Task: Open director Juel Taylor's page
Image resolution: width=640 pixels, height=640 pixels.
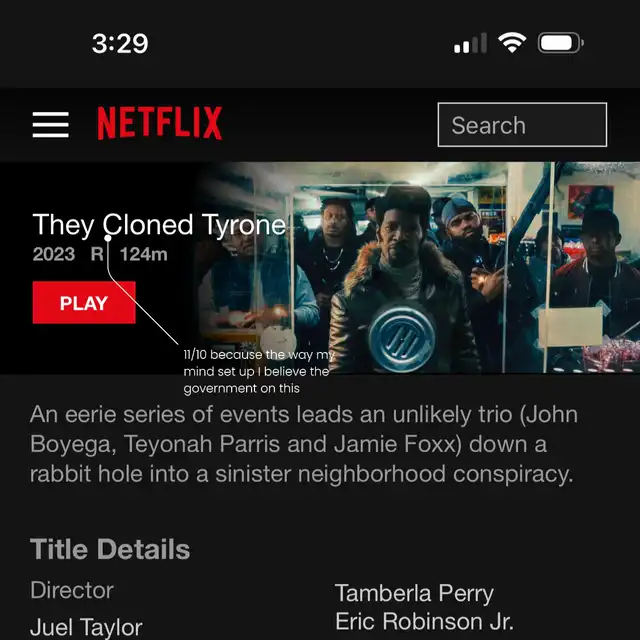Action: click(86, 627)
